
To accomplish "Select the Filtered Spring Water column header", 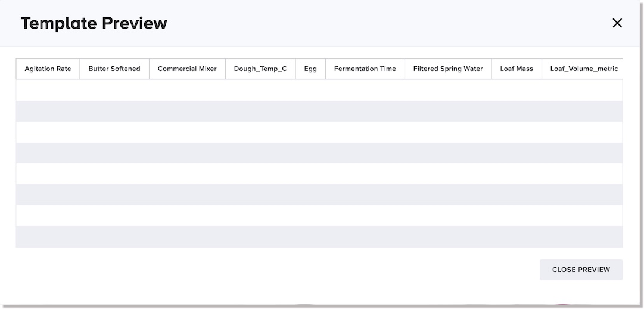I will tap(448, 69).
